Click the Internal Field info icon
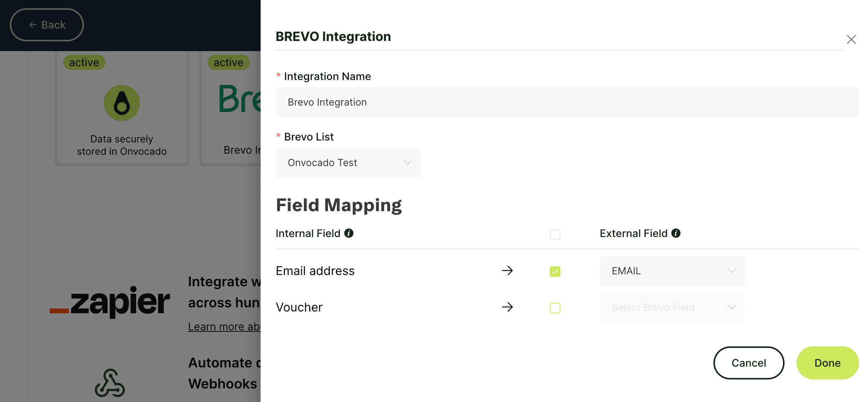 point(349,233)
